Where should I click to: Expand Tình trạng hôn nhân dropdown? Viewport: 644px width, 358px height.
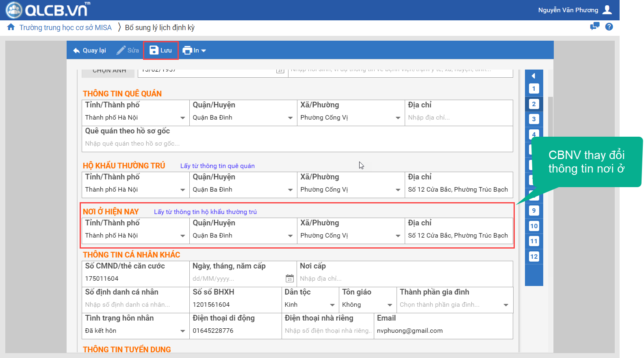pyautogui.click(x=182, y=331)
